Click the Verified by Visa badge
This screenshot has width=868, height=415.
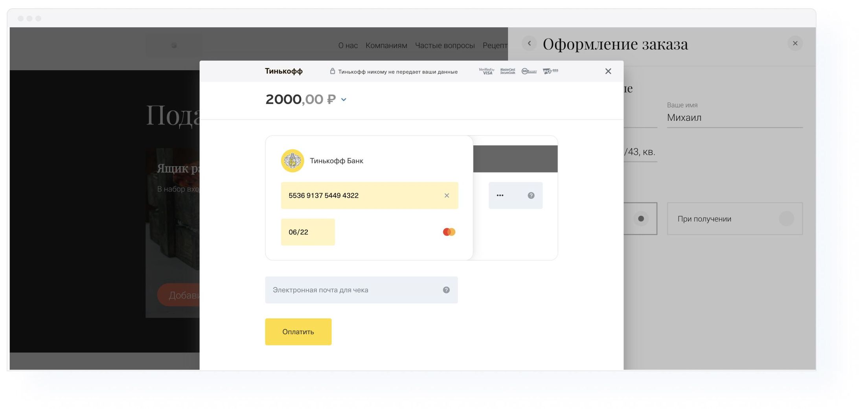click(x=487, y=71)
